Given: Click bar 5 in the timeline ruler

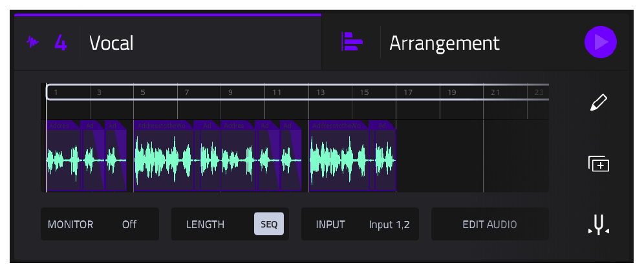Looking at the screenshot, I should [x=143, y=92].
